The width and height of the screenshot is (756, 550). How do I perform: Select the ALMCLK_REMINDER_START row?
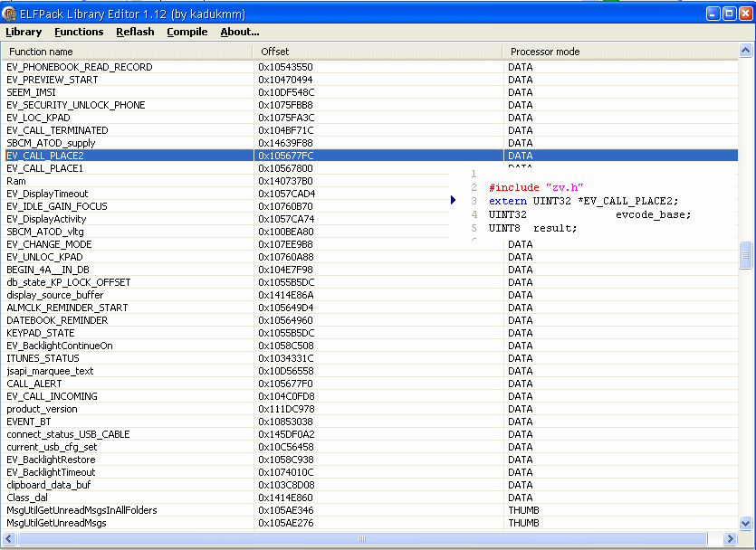tap(369, 308)
